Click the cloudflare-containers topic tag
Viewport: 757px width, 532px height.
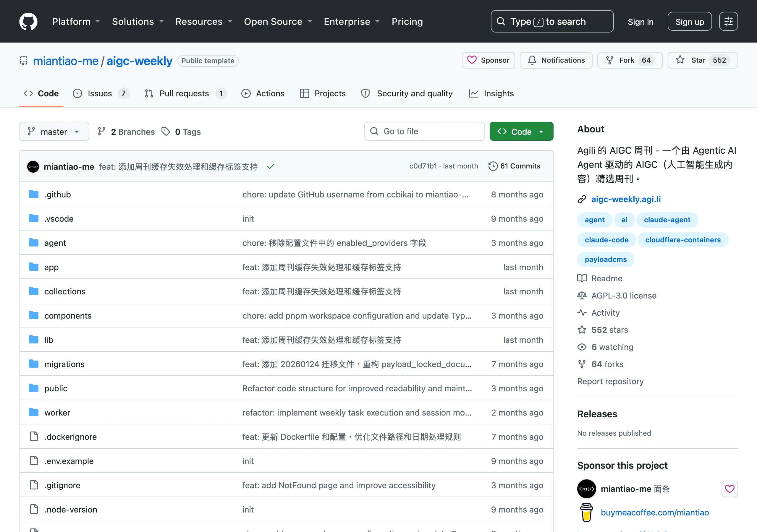pos(682,240)
